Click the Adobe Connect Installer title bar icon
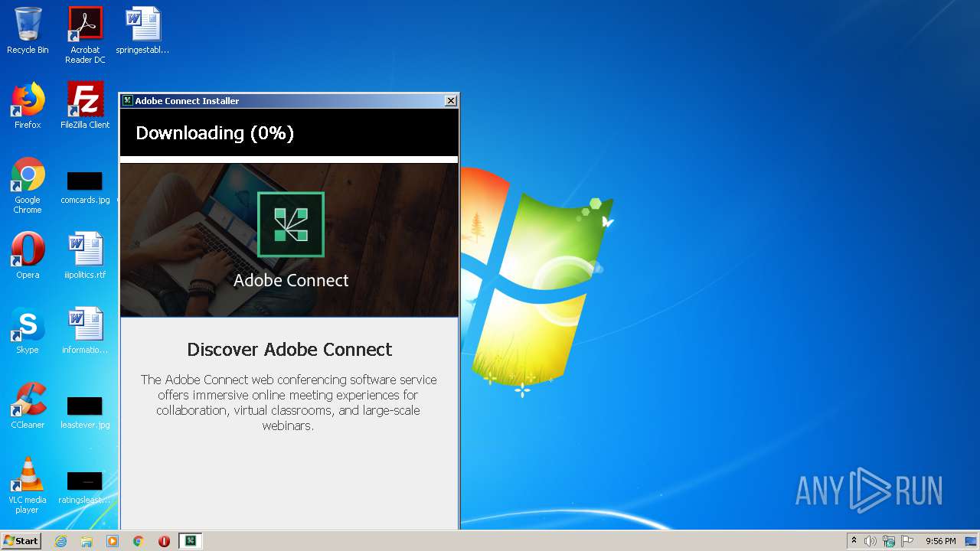Screen dimensions: 980x551 pyautogui.click(x=127, y=100)
